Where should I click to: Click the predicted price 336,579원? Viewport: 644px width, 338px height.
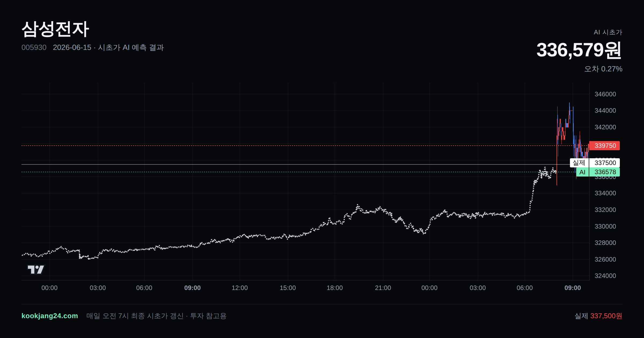[x=579, y=50]
